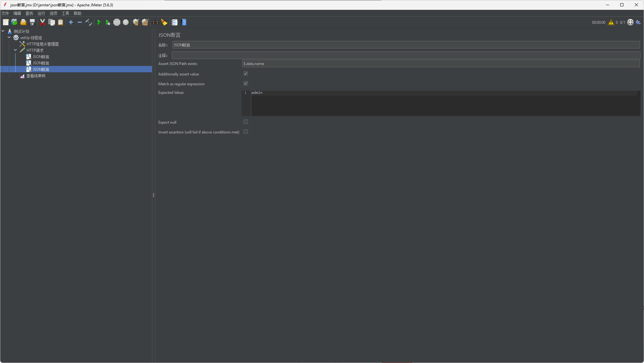644x363 pixels.
Task: Collapse the 测试计划 tree node
Action: point(3,31)
